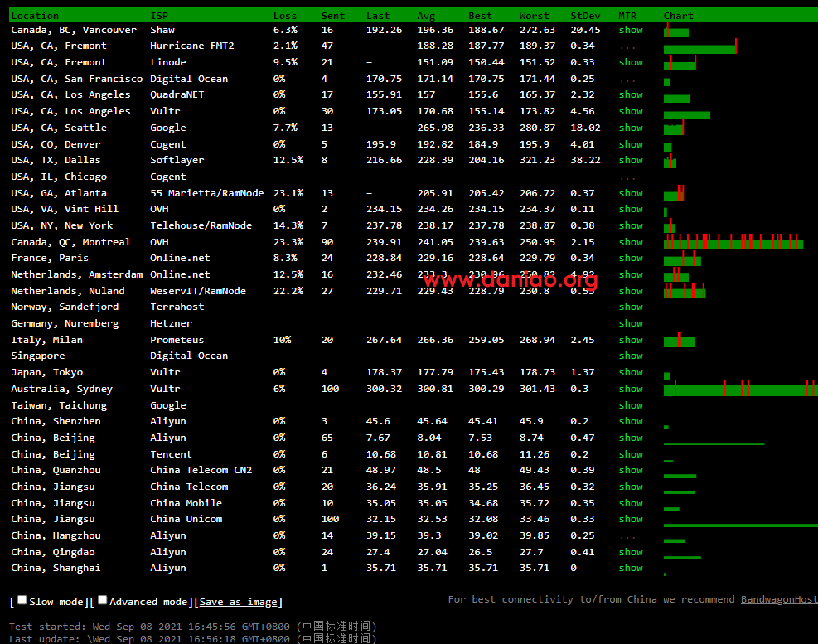818x644 pixels.
Task: Show MTR for Taiwan, Taichung Google
Action: pos(631,405)
